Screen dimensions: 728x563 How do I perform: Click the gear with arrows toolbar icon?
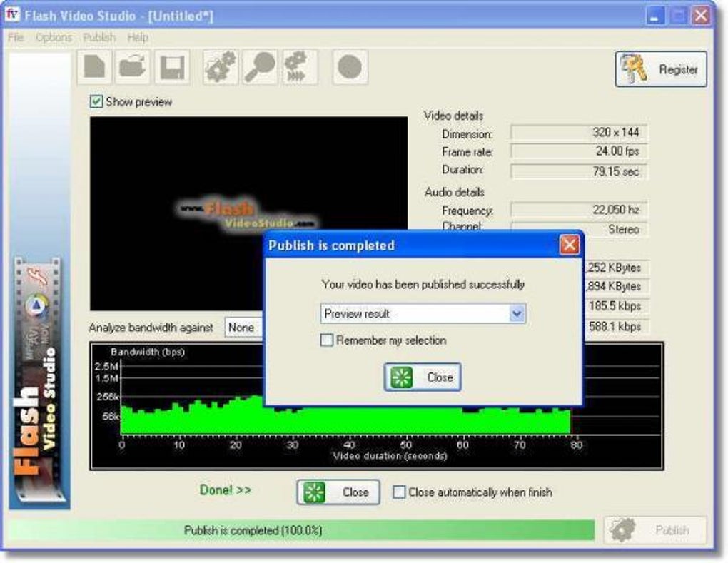click(x=300, y=67)
